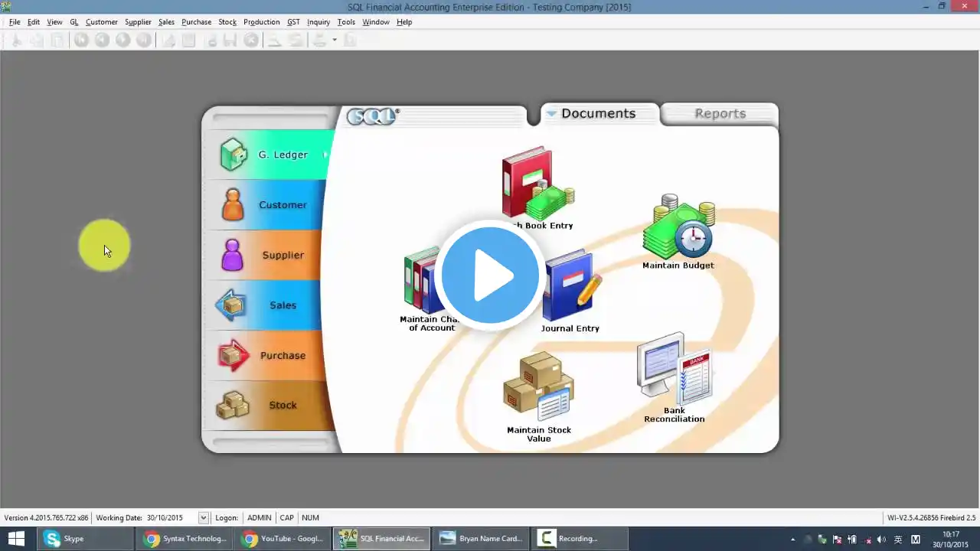Expand the Working Date dropdown
The height and width of the screenshot is (551, 980).
pyautogui.click(x=203, y=518)
